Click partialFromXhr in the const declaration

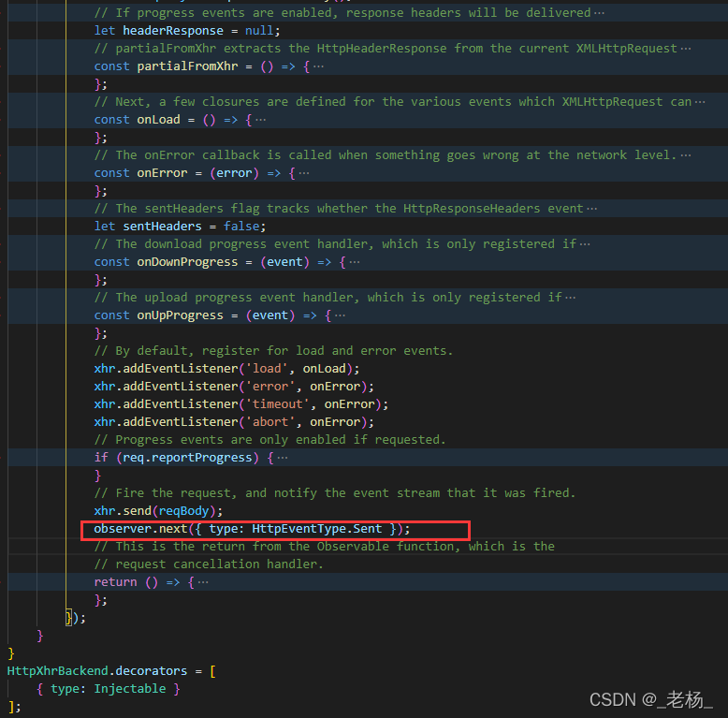(x=187, y=66)
